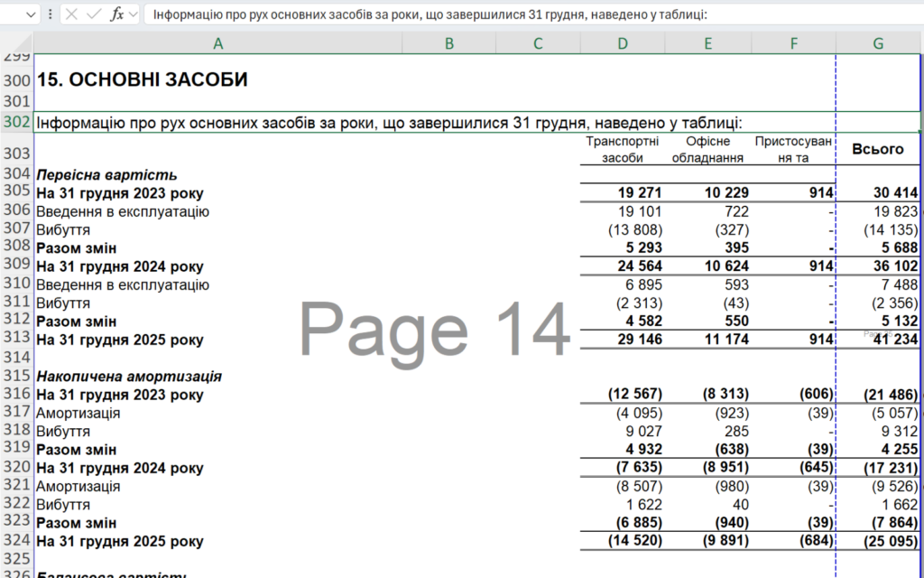Select row 302 header

point(17,122)
